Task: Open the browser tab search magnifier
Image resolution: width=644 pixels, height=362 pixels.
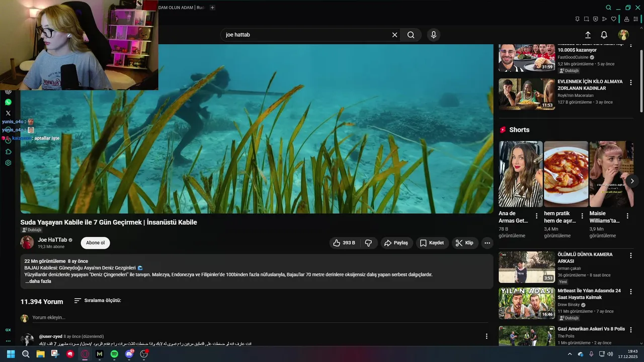Action: point(608,8)
